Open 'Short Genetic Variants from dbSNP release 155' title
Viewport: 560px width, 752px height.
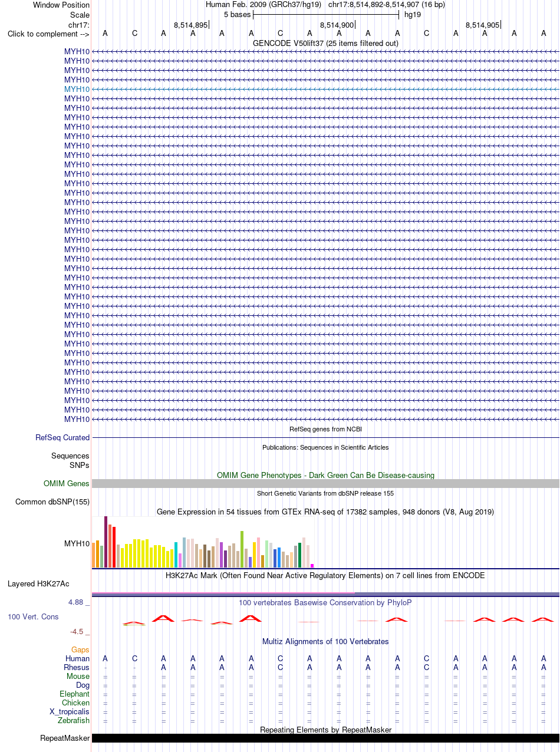[x=325, y=493]
